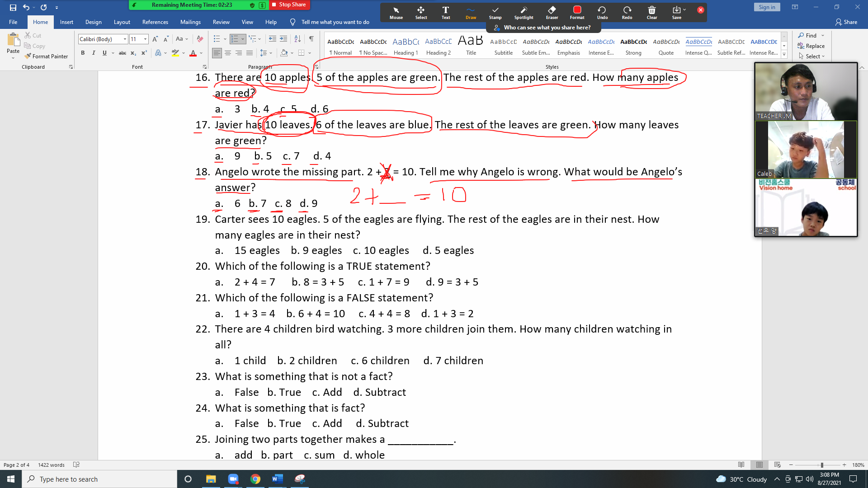This screenshot has width=868, height=488.
Task: Click the Paste button
Action: [x=13, y=46]
